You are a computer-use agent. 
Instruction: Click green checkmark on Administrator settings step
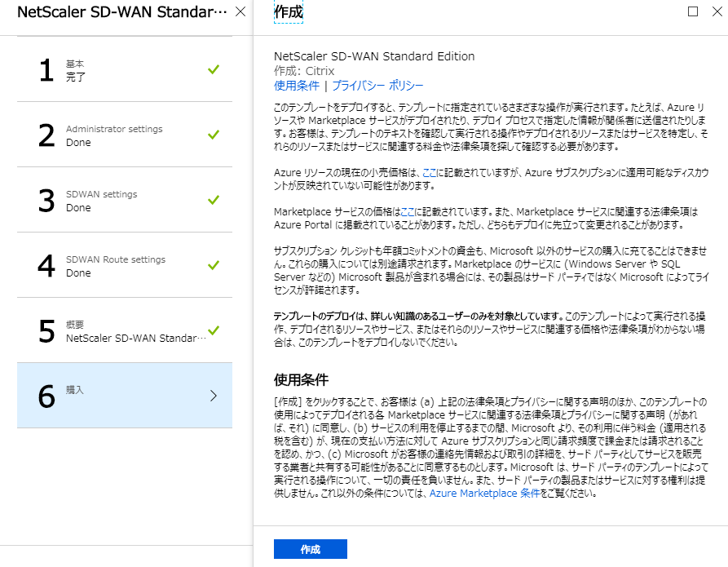point(214,135)
